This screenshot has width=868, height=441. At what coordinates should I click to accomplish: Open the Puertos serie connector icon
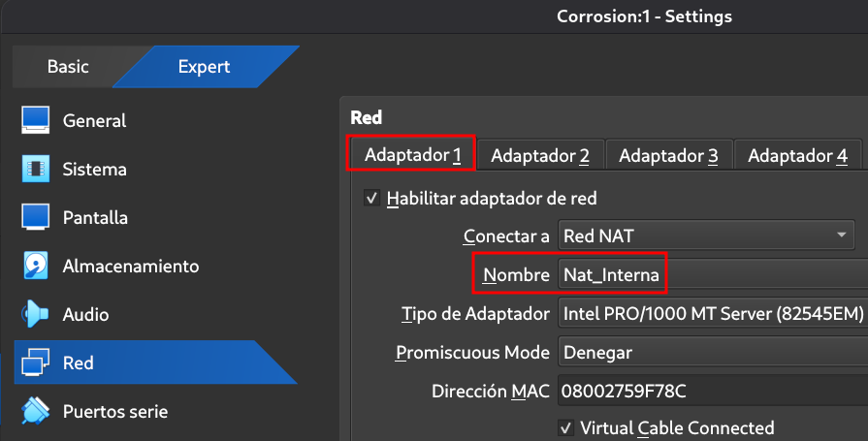[x=36, y=411]
